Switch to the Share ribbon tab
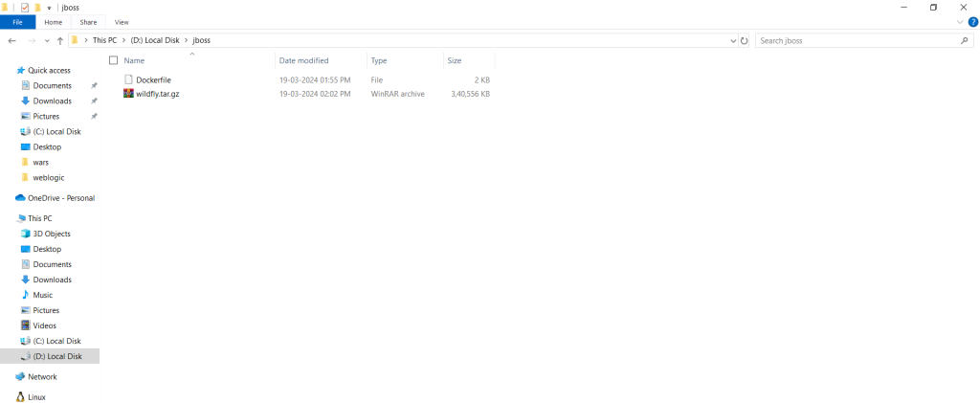 (88, 22)
